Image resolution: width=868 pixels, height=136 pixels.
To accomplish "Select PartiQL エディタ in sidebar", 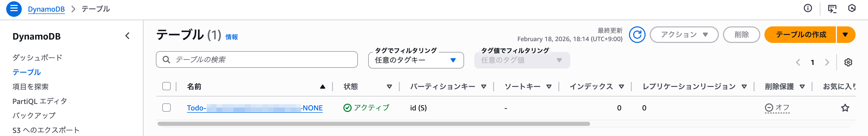I will pos(39,101).
